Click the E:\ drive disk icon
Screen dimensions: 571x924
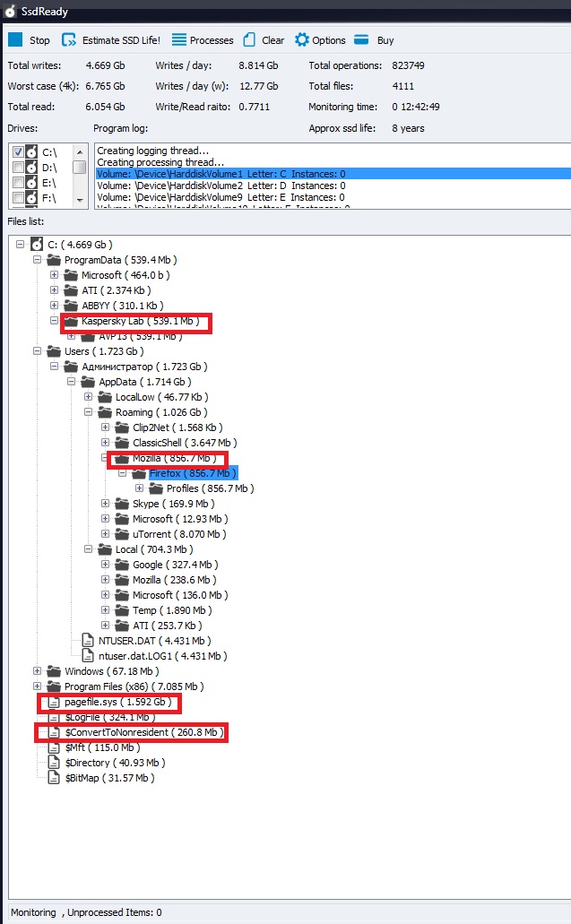click(31, 183)
